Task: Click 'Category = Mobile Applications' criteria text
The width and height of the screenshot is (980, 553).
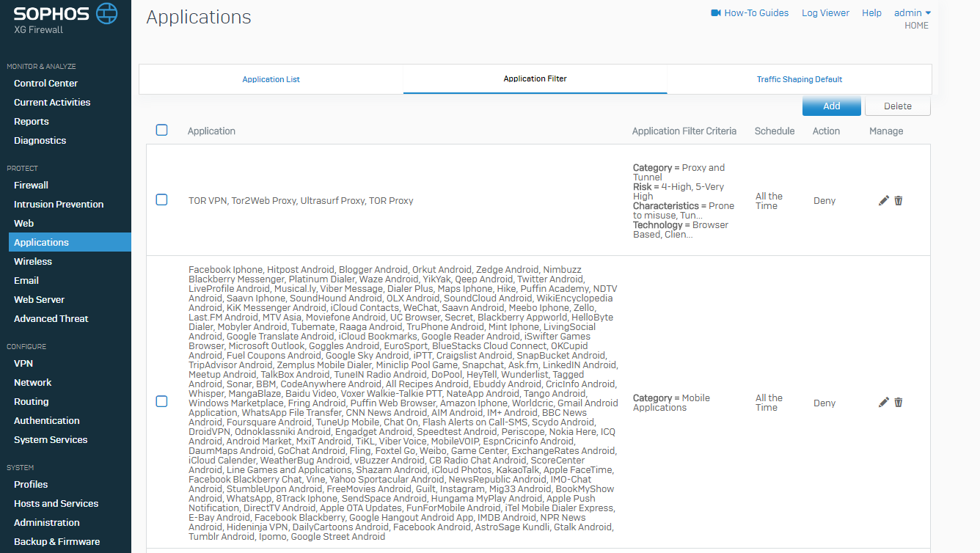Action: (672, 403)
